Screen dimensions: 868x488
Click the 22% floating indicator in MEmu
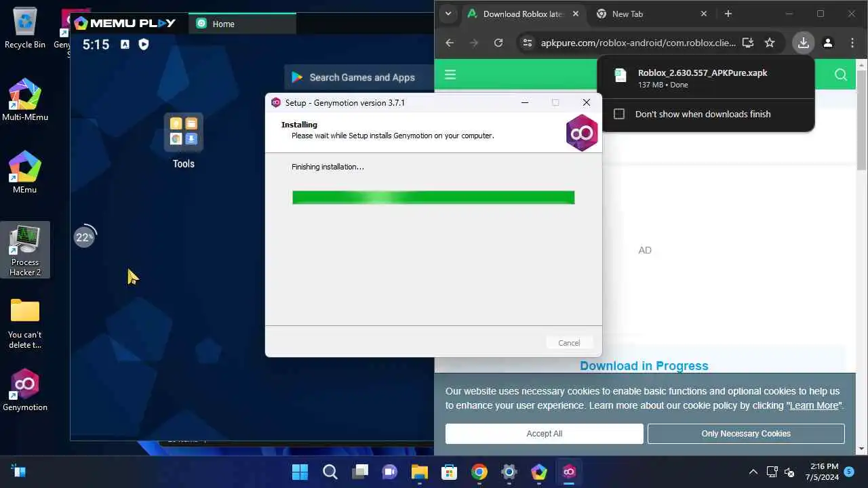pos(85,237)
